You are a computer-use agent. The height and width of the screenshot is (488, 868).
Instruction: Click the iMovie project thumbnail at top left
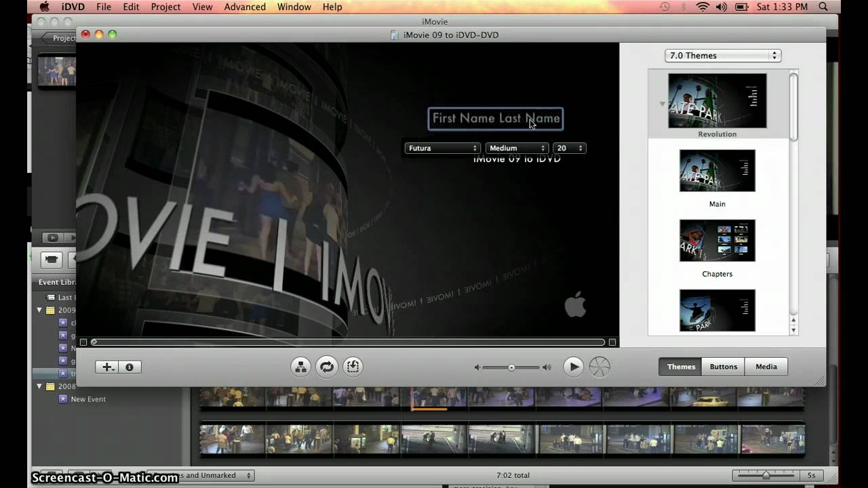[56, 70]
